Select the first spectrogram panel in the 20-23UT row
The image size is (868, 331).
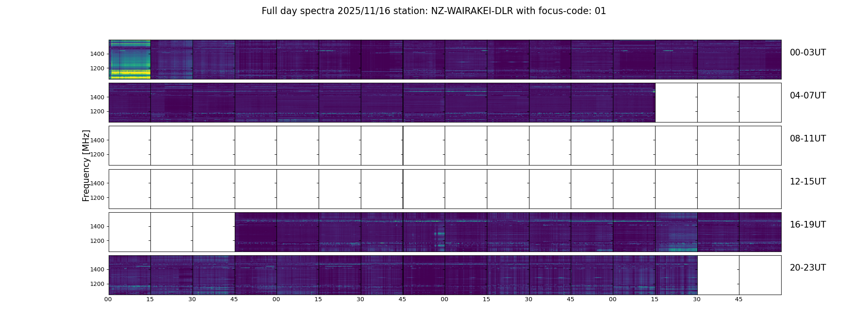tap(130, 275)
